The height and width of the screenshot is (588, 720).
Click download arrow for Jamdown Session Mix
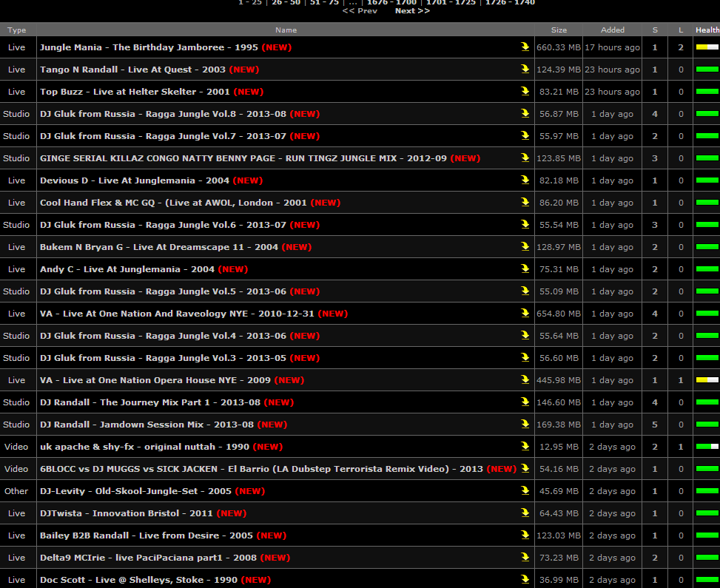click(x=525, y=424)
